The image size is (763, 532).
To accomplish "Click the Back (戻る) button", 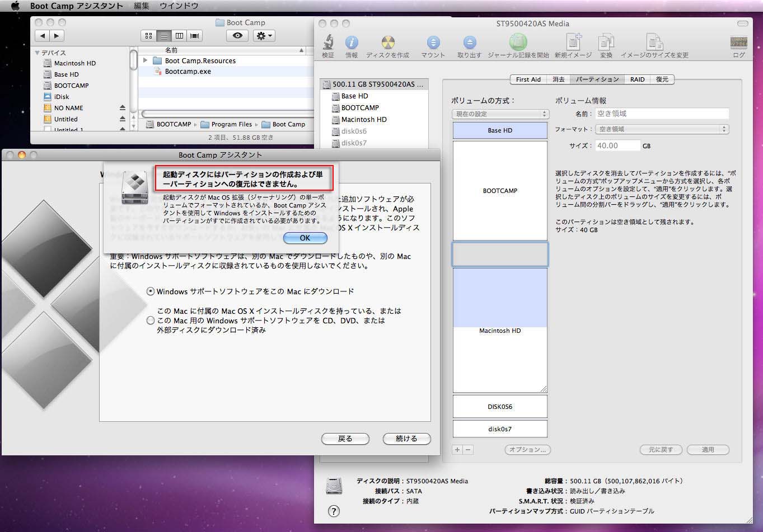I will pyautogui.click(x=345, y=439).
